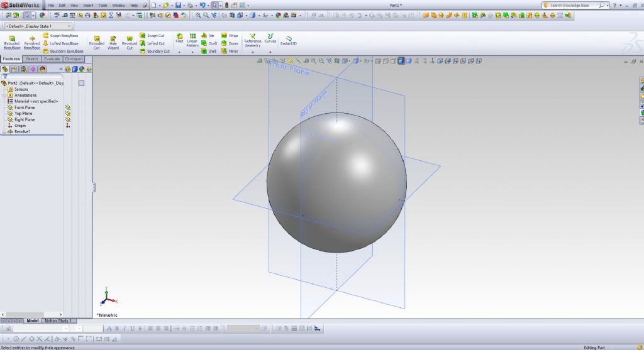Image resolution: width=644 pixels, height=350 pixels.
Task: Open the Save button dropdown arrow
Action: click(184, 6)
